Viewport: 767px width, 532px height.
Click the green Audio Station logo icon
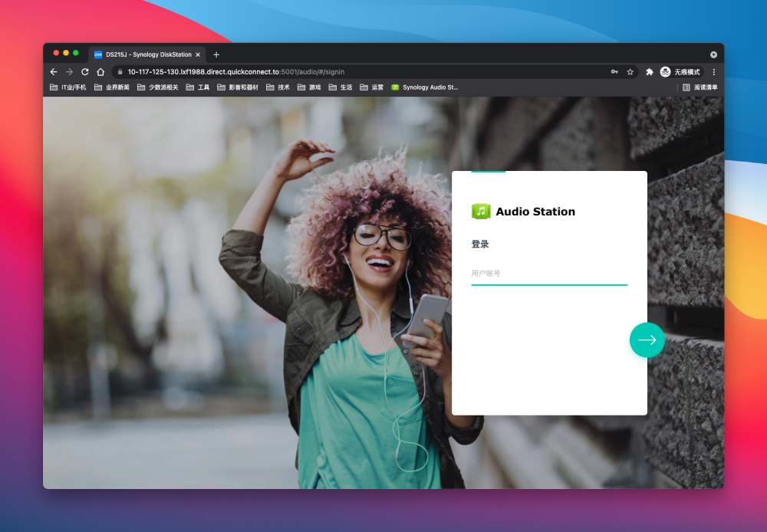click(481, 212)
